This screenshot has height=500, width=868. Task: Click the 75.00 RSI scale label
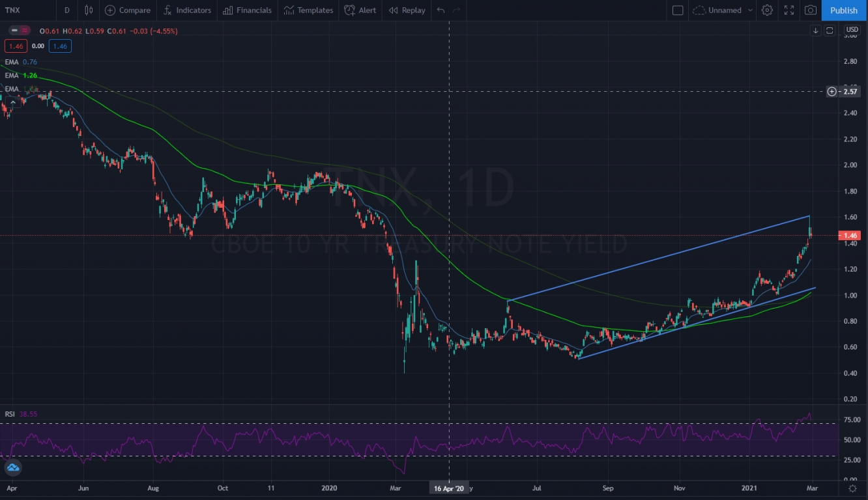[852, 419]
